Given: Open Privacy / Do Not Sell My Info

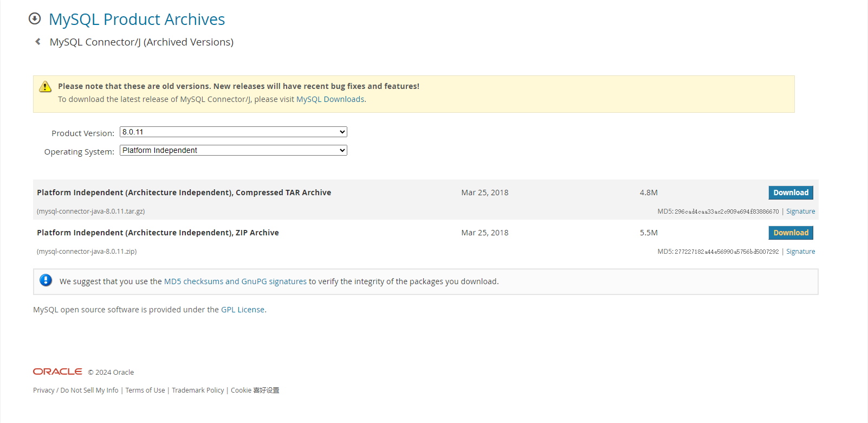Looking at the screenshot, I should (x=76, y=390).
